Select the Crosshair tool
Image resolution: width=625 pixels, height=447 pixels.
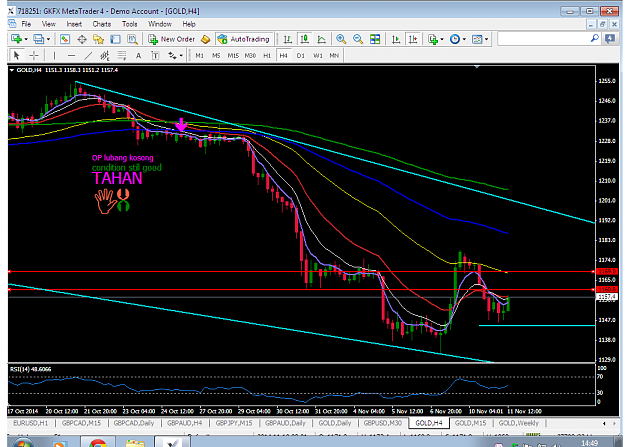coord(34,55)
